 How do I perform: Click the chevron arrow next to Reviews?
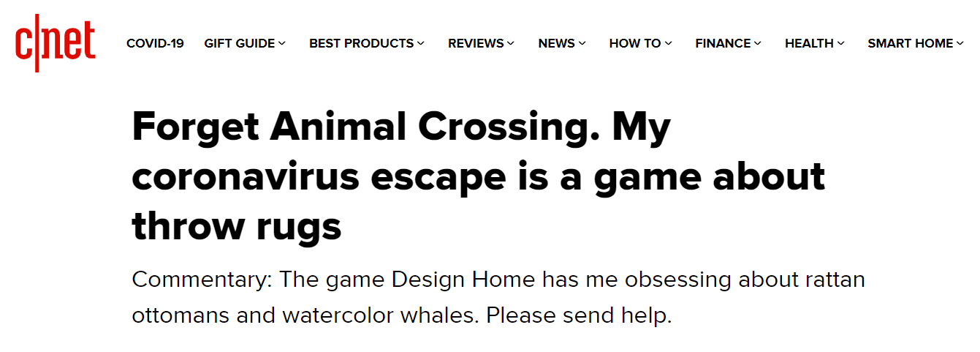coord(511,44)
